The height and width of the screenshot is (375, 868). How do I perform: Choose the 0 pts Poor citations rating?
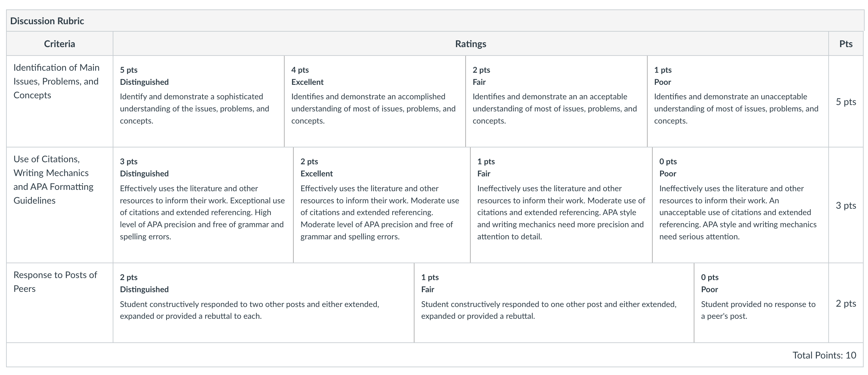(740, 205)
